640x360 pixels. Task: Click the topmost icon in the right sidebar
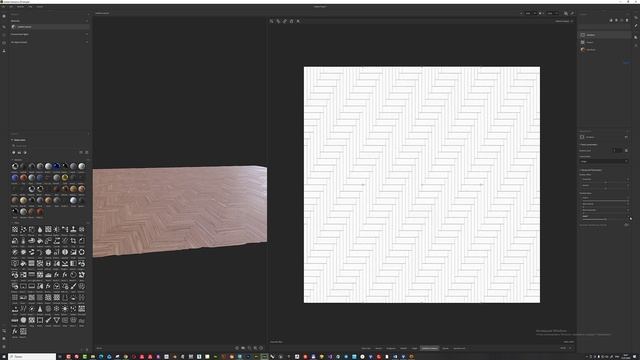(636, 17)
